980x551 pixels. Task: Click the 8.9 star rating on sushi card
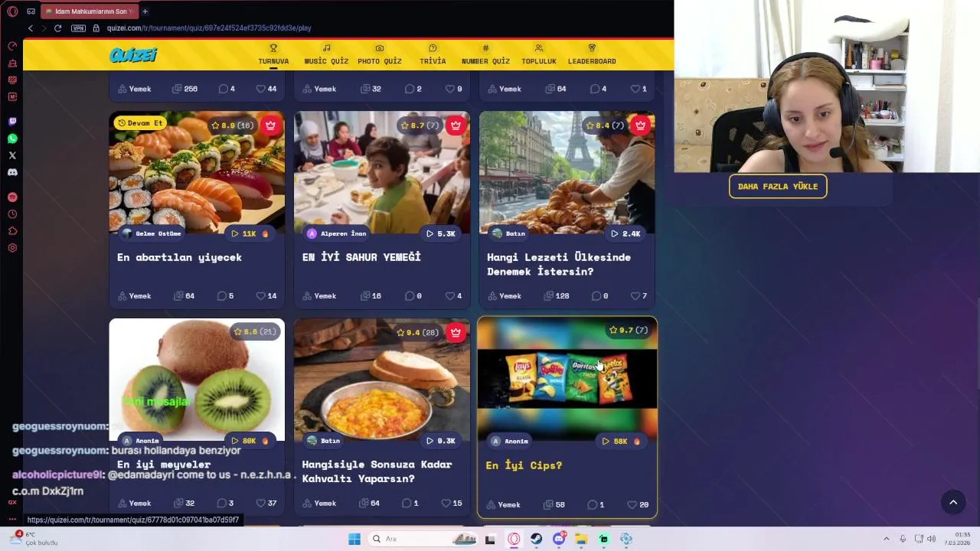tap(233, 126)
